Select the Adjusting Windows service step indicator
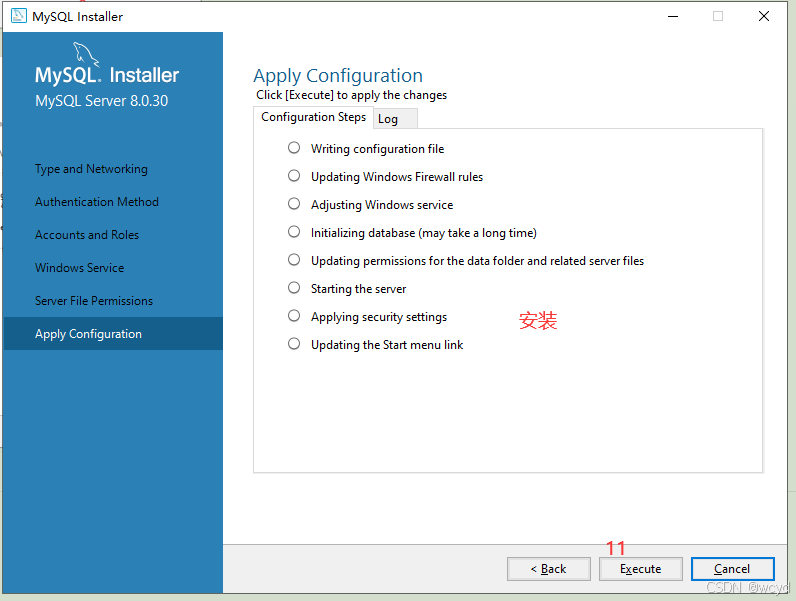796x601 pixels. [294, 204]
